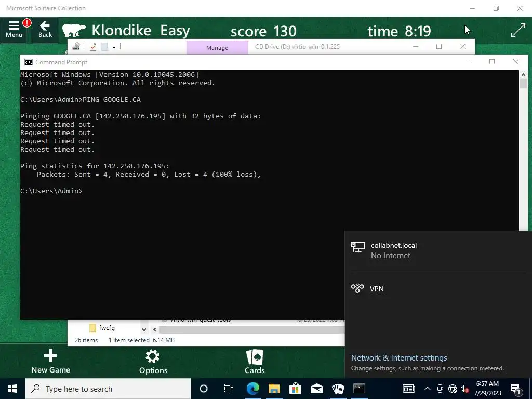Click the muted volume tray icon
The image size is (532, 399).
pyautogui.click(x=465, y=389)
